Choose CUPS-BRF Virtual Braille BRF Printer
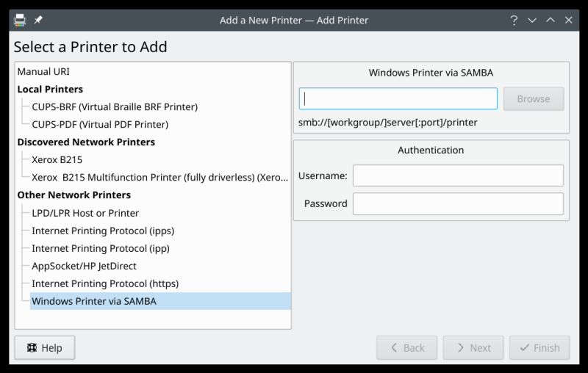588x373 pixels. [x=114, y=106]
